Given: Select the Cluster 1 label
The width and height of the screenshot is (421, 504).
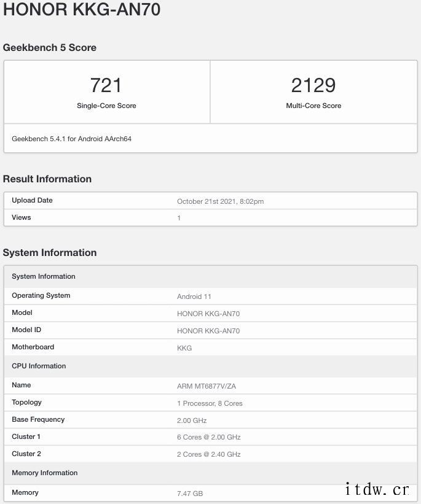Looking at the screenshot, I should (x=26, y=436).
